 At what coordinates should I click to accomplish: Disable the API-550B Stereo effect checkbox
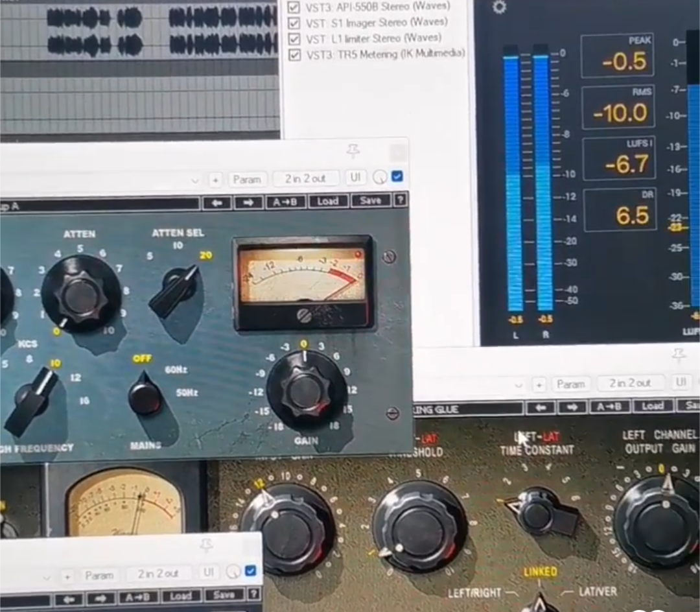(294, 7)
